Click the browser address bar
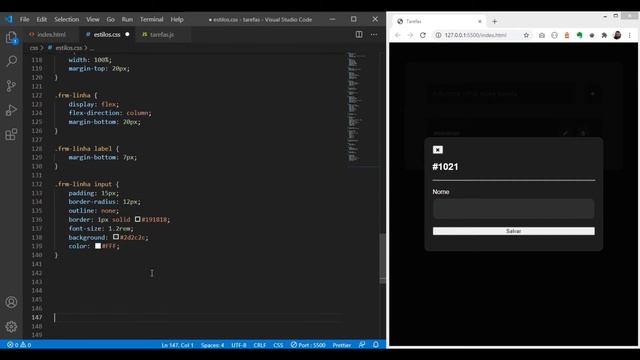 click(x=476, y=35)
